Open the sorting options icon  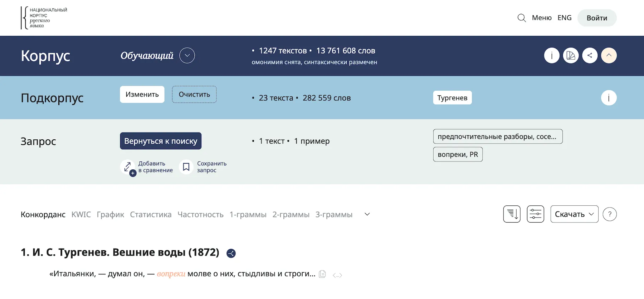(512, 214)
